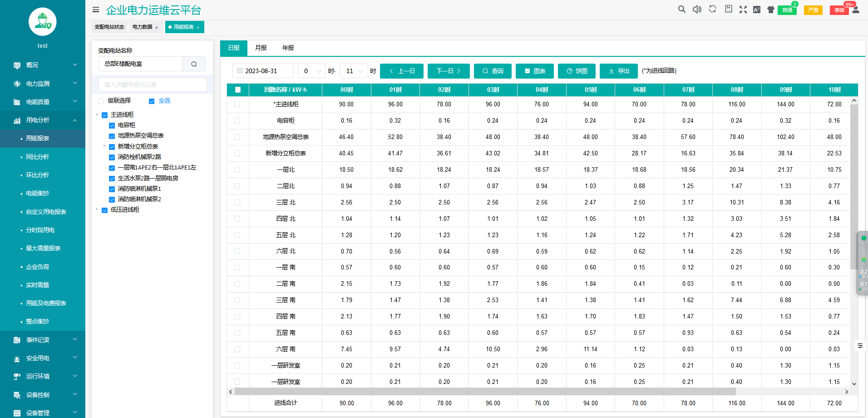Close the 电力数据 tab with its x
This screenshot has height=418, width=868.
coord(157,28)
